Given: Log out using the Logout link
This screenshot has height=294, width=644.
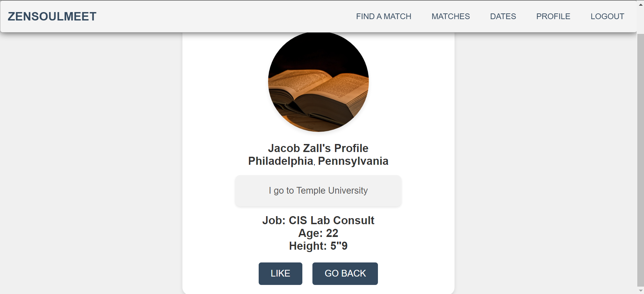Looking at the screenshot, I should [607, 16].
